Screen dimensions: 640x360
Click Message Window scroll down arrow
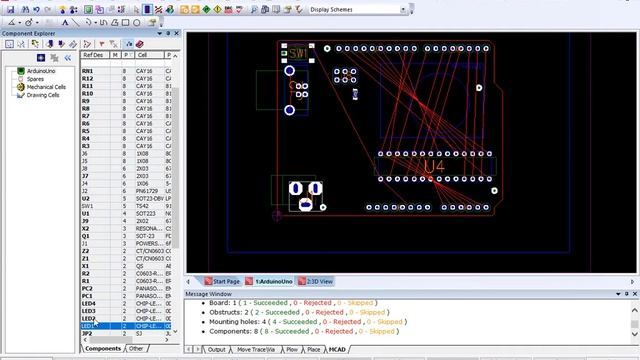635,334
